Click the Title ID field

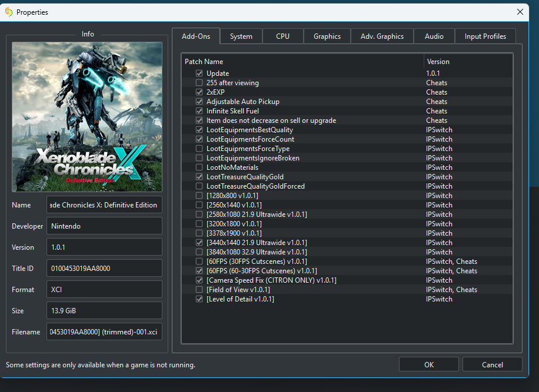tap(104, 269)
